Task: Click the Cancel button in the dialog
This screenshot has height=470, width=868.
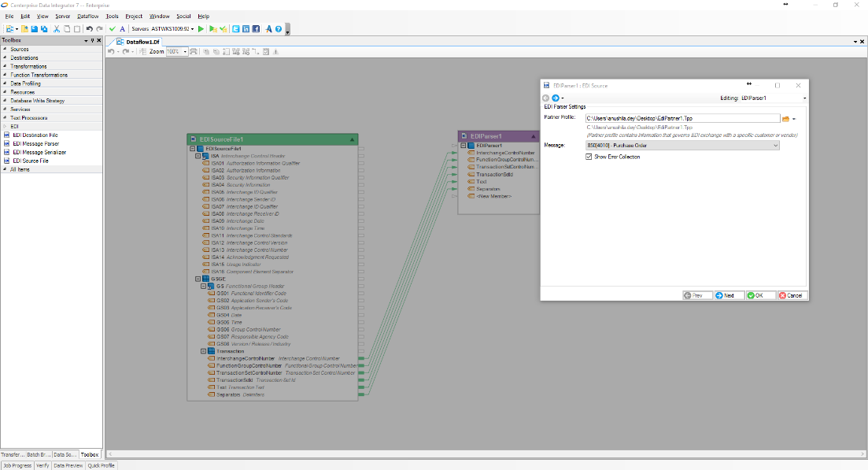Action: pyautogui.click(x=792, y=295)
